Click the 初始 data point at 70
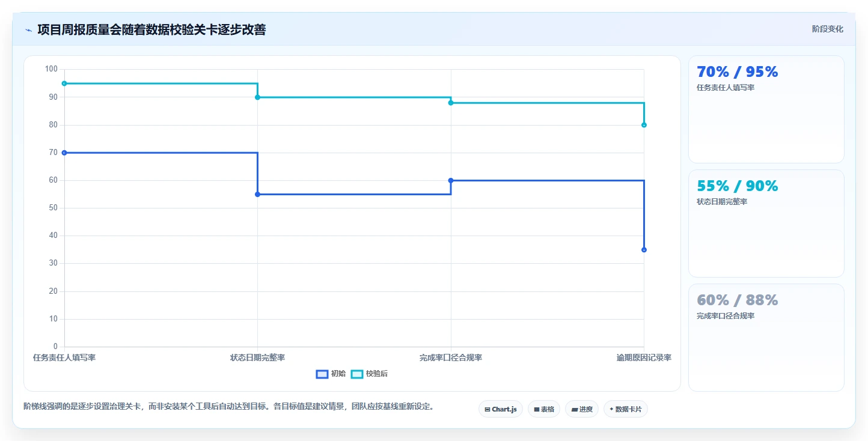The image size is (868, 441). [x=64, y=153]
